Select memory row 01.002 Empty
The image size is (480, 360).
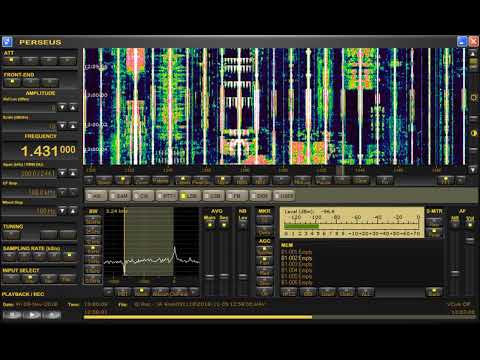pyautogui.click(x=296, y=258)
